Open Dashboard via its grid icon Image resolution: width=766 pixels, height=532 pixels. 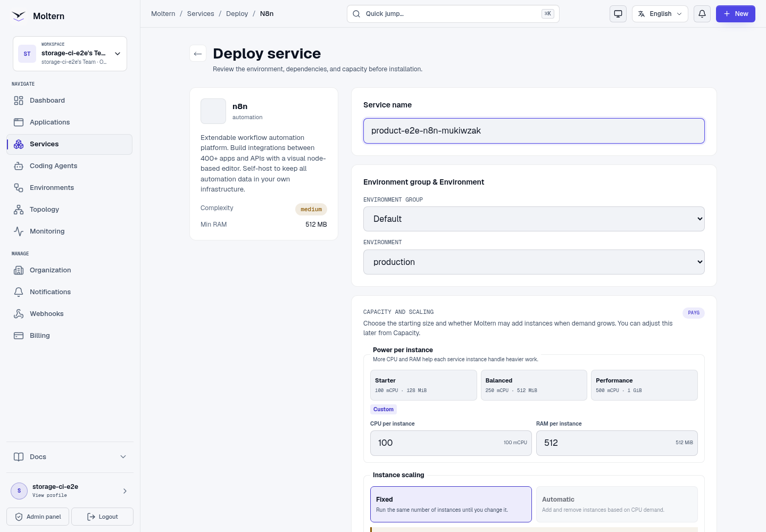19,101
